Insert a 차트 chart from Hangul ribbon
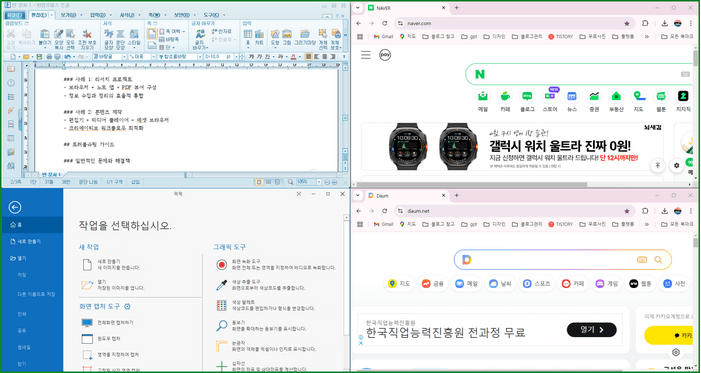This screenshot has height=373, width=701. (x=259, y=34)
